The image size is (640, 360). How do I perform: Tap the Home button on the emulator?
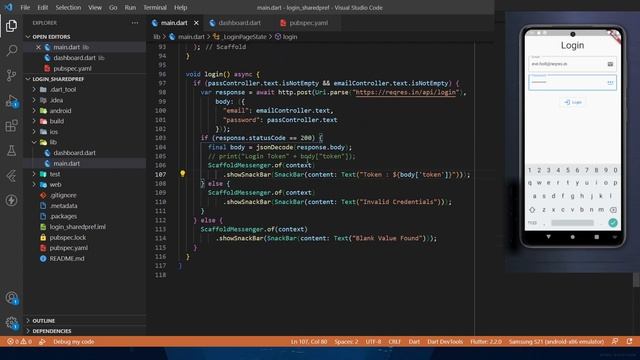[573, 237]
